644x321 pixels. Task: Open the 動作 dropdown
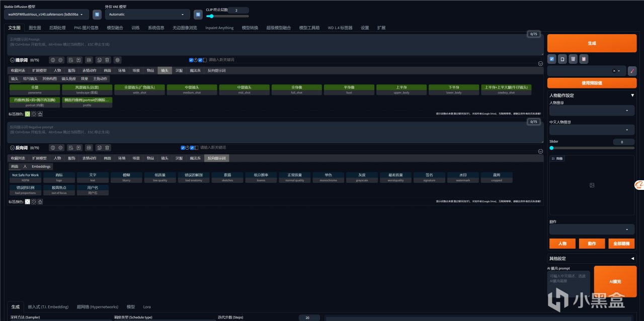tap(592, 230)
